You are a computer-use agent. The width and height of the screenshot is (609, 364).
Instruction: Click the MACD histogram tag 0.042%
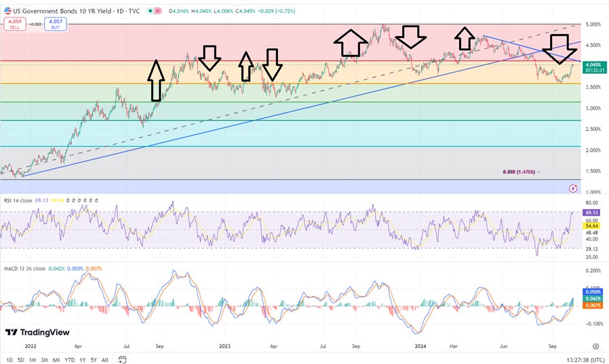coord(593,298)
